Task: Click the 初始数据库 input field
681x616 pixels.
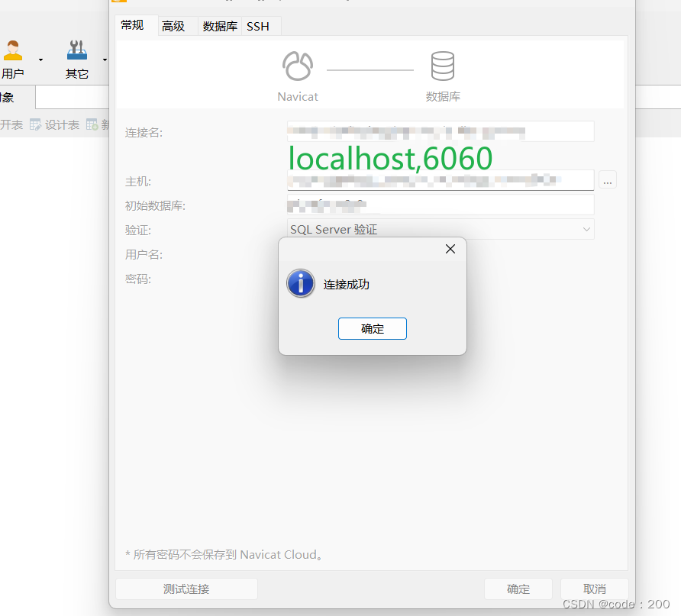Action: 441,205
